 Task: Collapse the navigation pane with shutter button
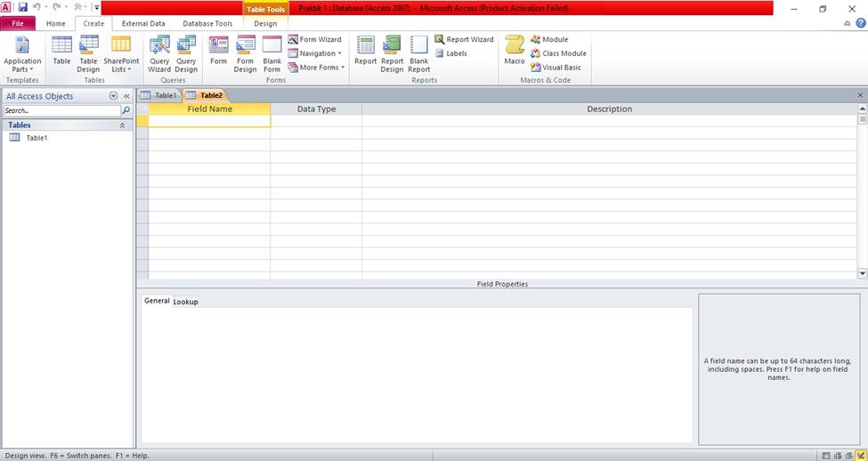pos(126,96)
